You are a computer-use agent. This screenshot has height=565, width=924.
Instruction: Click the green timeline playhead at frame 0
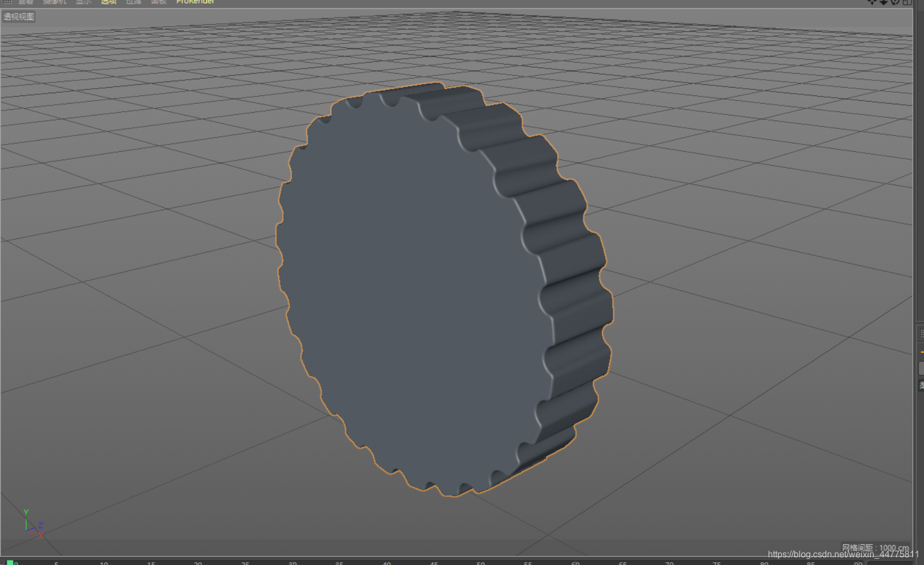(10, 562)
